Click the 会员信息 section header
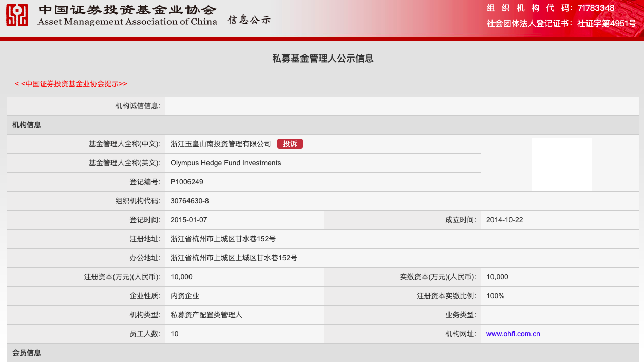 27,353
